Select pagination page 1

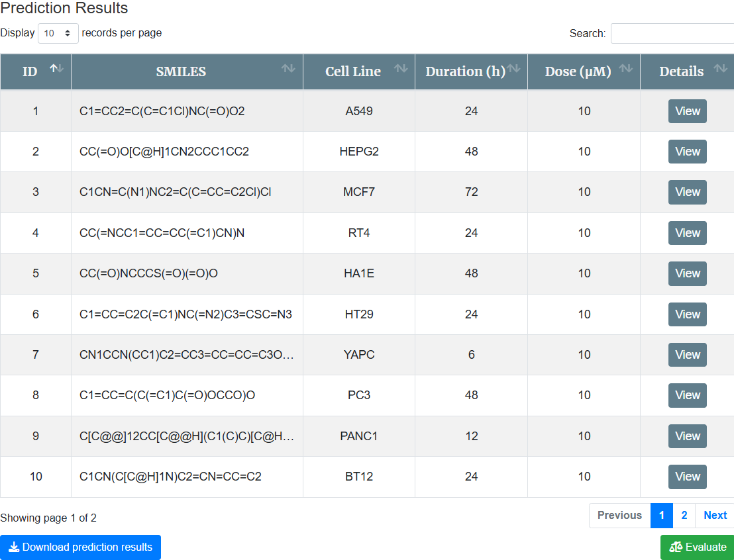pyautogui.click(x=661, y=516)
